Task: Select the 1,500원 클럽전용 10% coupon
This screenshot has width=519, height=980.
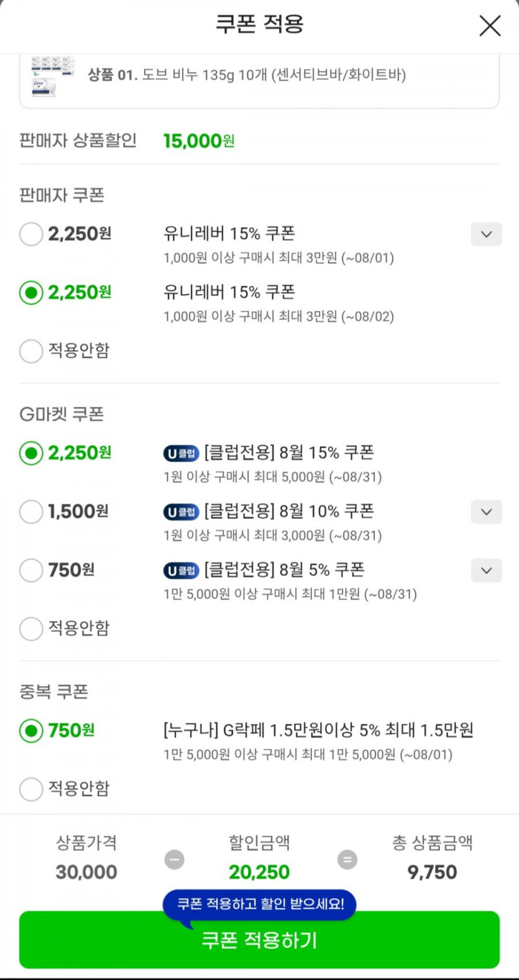Action: point(31,512)
